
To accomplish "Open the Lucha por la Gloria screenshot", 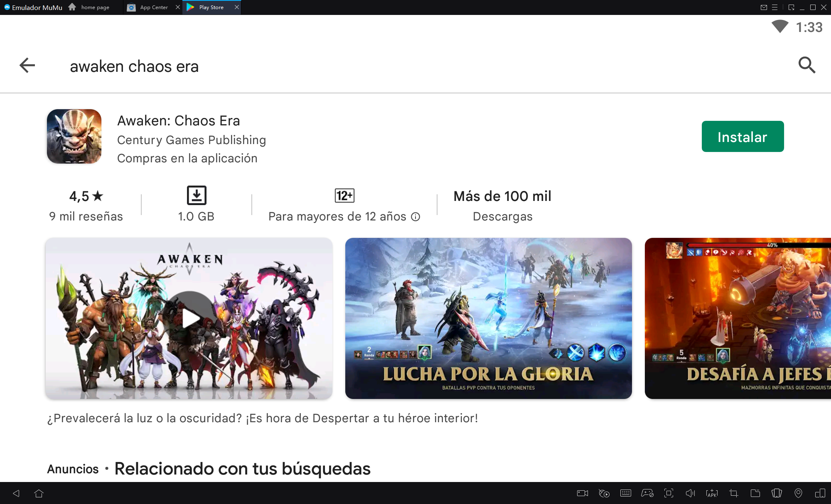I will coord(488,318).
